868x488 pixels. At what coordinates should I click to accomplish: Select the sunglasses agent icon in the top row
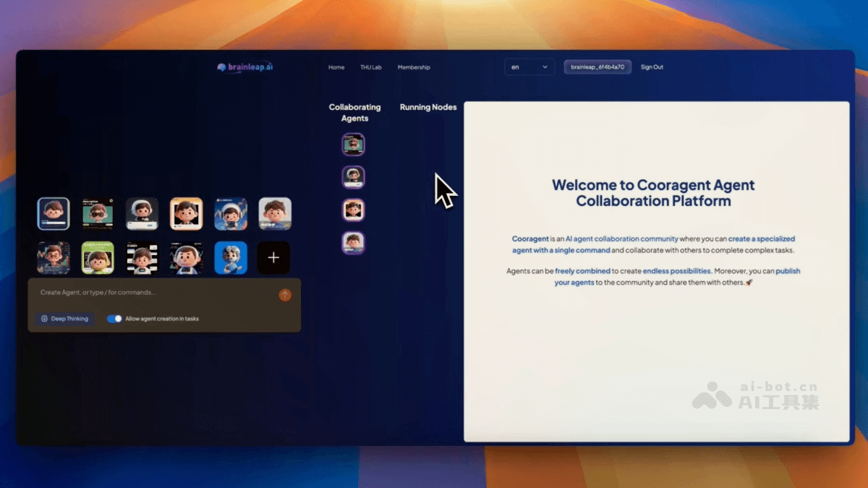click(98, 213)
